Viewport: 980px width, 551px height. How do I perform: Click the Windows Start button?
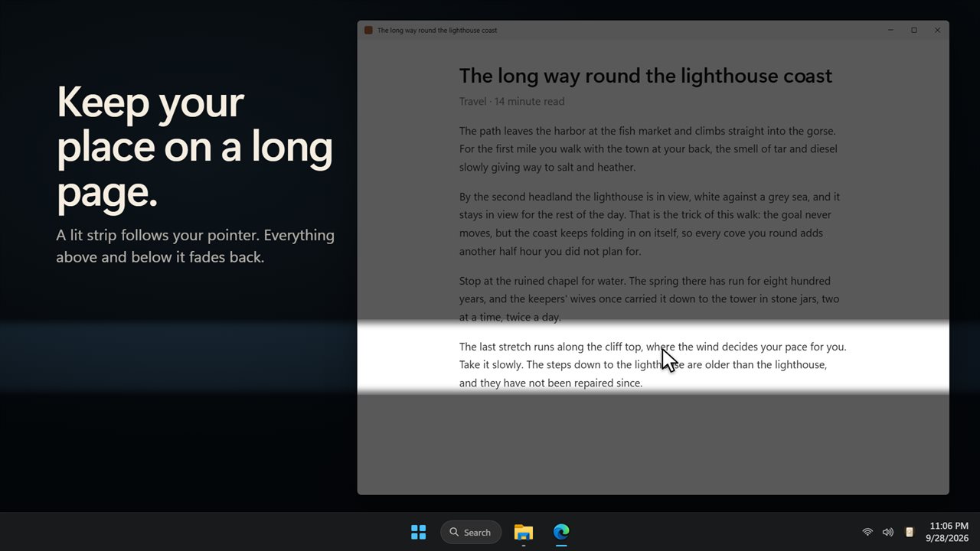coord(418,532)
